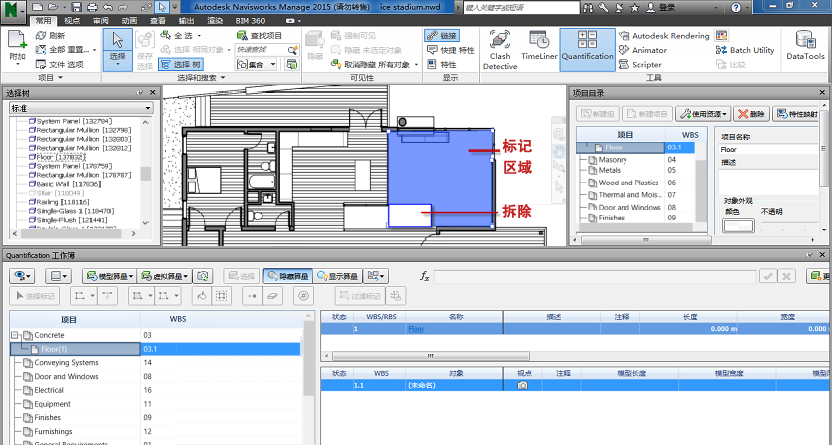This screenshot has height=445, width=832.
Task: Click the object appearance color swatch
Action: tap(738, 225)
